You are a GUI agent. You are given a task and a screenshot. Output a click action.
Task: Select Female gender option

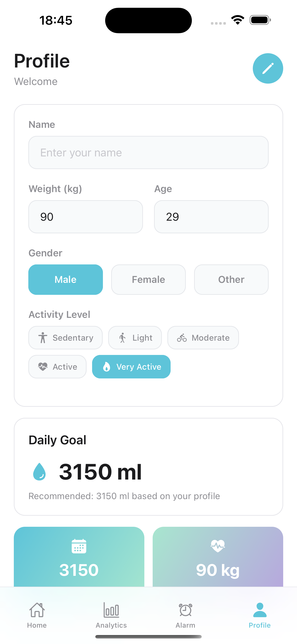coord(148,279)
